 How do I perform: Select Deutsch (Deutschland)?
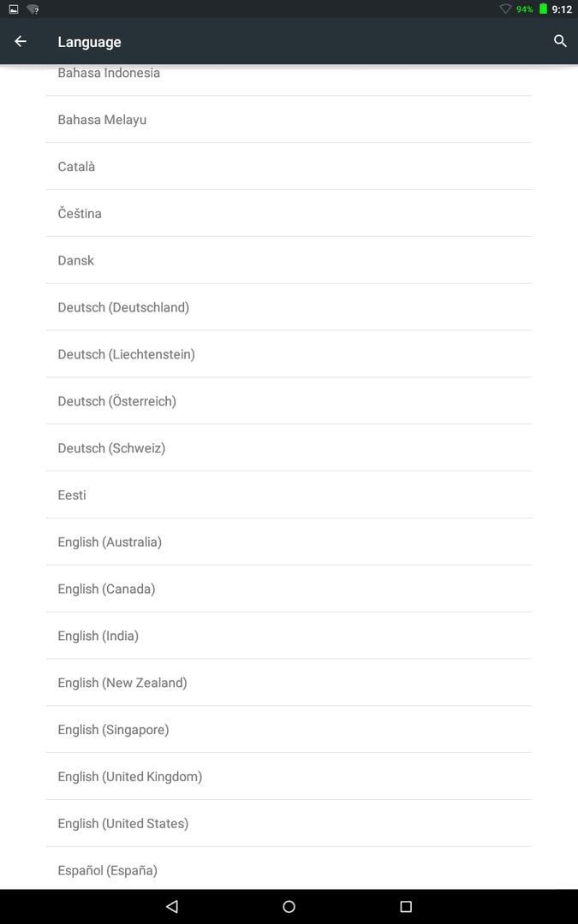click(289, 307)
